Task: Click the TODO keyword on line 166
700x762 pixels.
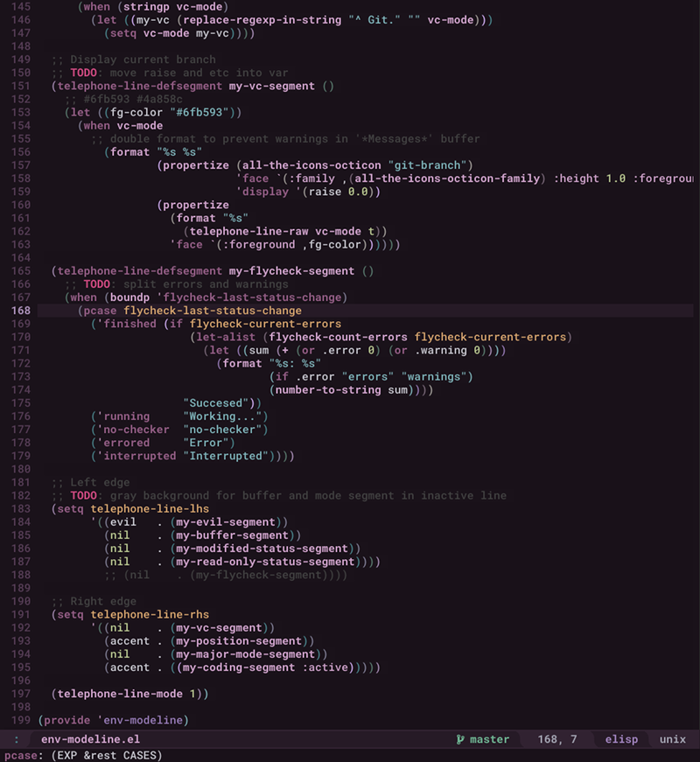Action: tap(97, 283)
